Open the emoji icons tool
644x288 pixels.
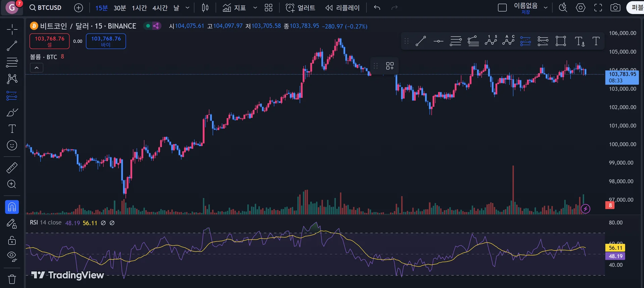12,145
